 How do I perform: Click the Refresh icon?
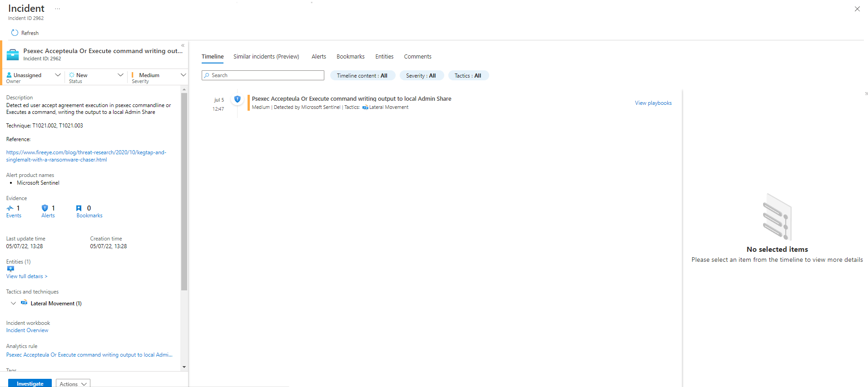pyautogui.click(x=15, y=33)
